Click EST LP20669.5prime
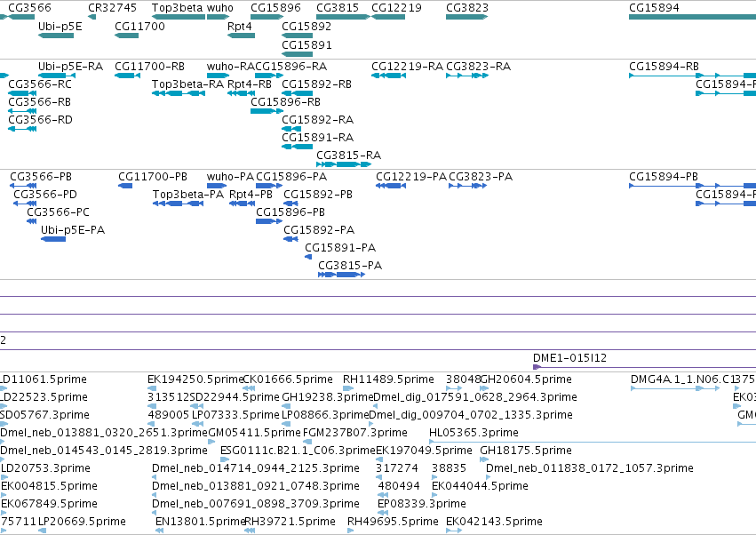The height and width of the screenshot is (535, 756). pos(82,522)
